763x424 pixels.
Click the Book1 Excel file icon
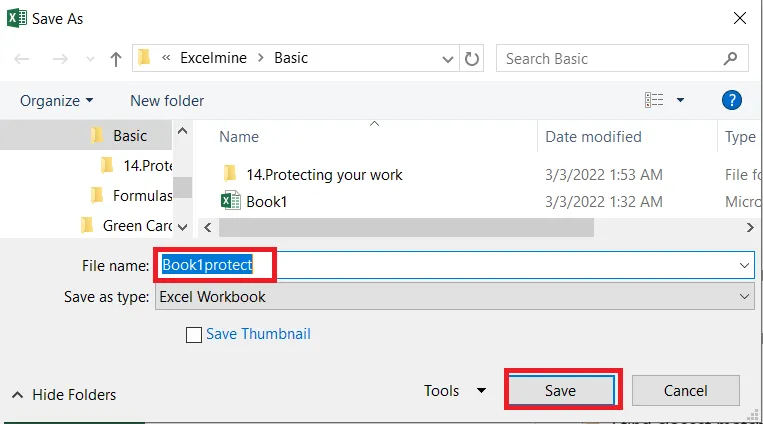(231, 201)
